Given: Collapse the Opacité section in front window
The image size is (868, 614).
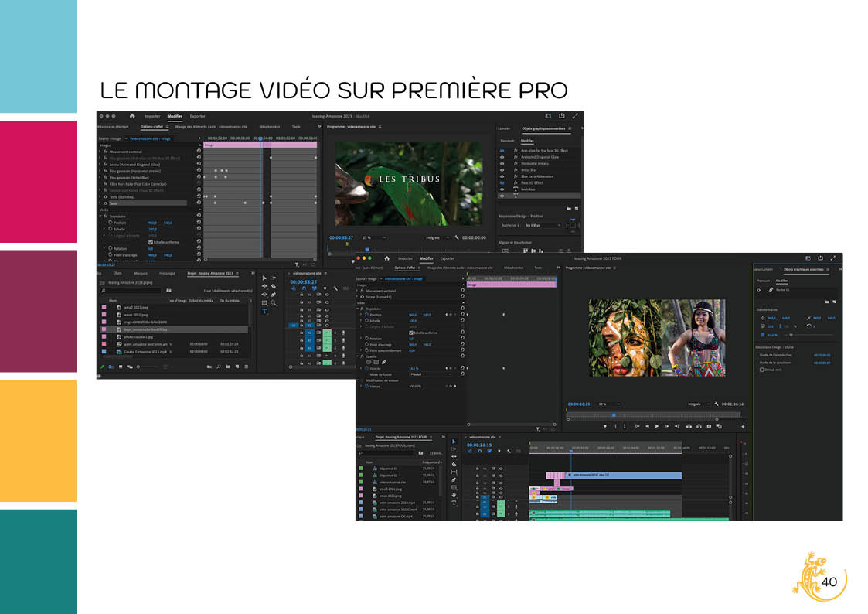Looking at the screenshot, I should [358, 356].
